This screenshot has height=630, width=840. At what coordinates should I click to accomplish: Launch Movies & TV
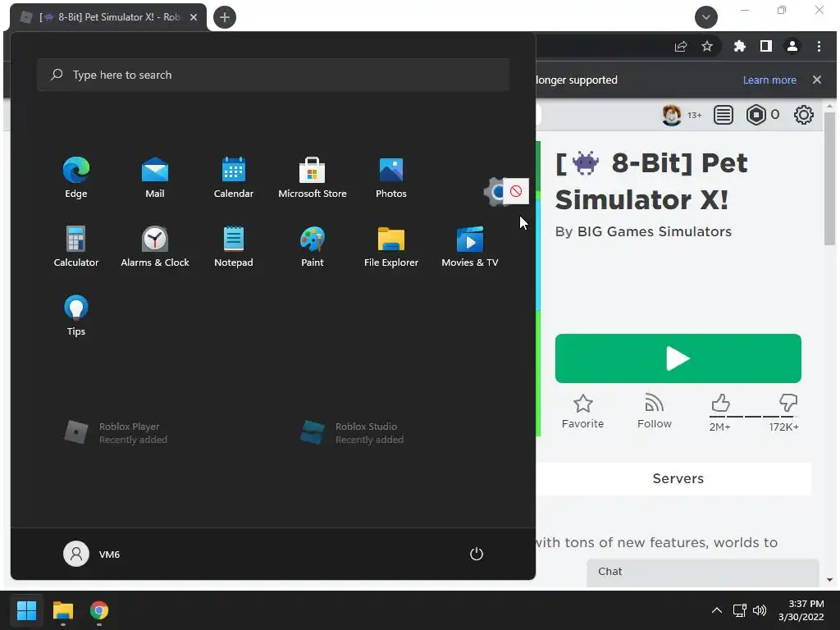click(470, 246)
